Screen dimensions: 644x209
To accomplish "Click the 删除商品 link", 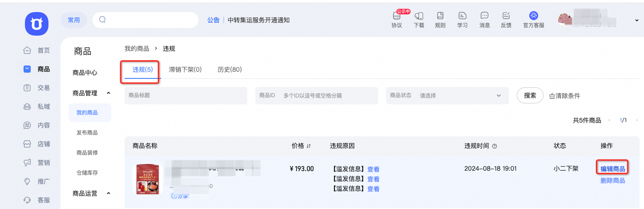I will (x=613, y=180).
